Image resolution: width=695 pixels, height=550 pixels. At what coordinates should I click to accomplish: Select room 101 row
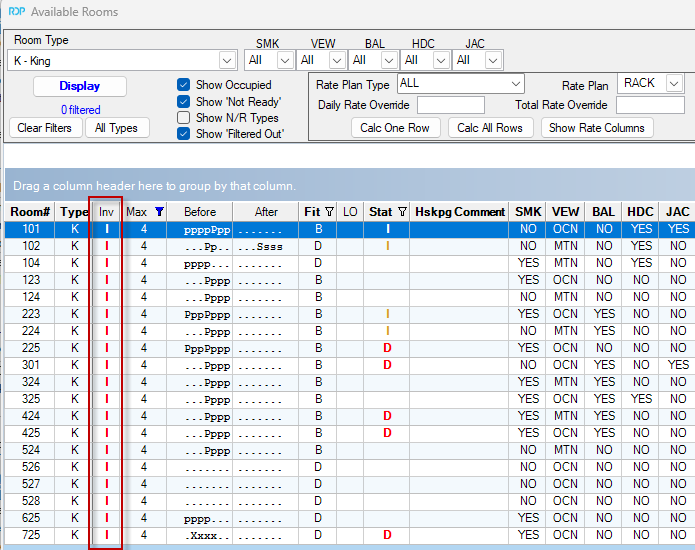[350, 229]
